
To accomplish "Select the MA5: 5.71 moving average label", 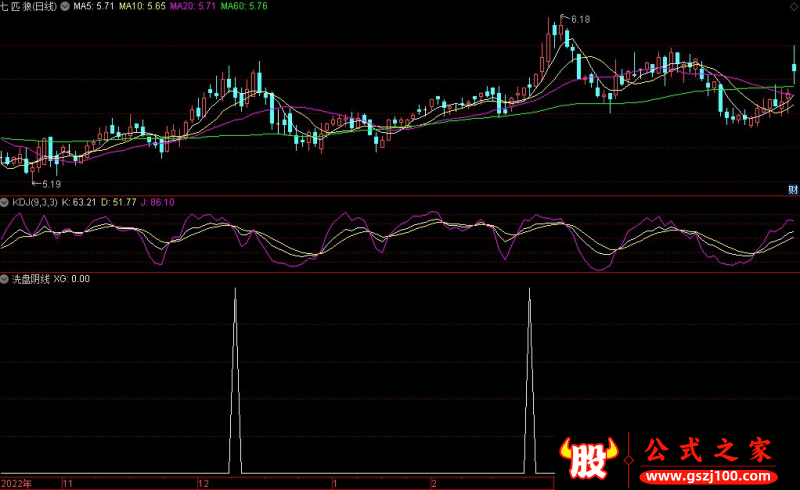I will coord(95,7).
